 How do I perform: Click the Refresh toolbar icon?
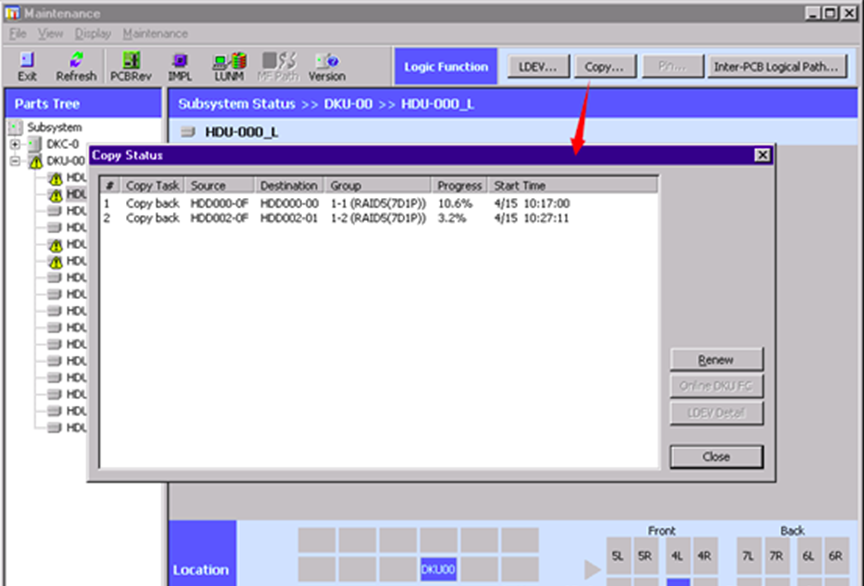click(76, 61)
